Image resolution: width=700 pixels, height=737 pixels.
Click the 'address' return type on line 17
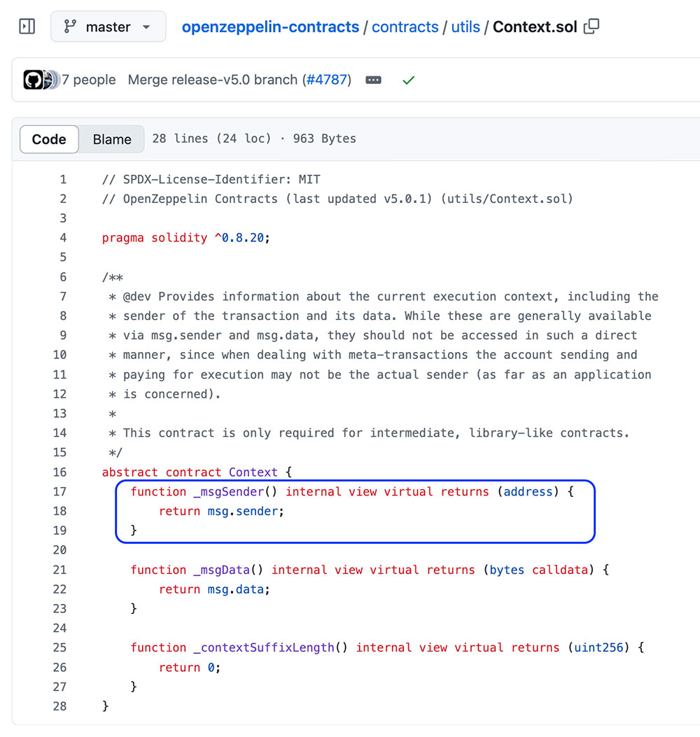click(x=528, y=491)
